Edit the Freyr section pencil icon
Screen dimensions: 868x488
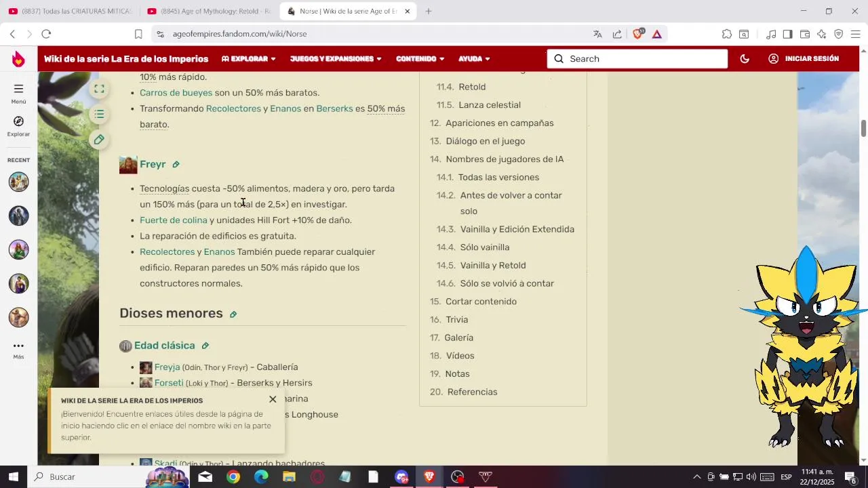click(x=176, y=165)
